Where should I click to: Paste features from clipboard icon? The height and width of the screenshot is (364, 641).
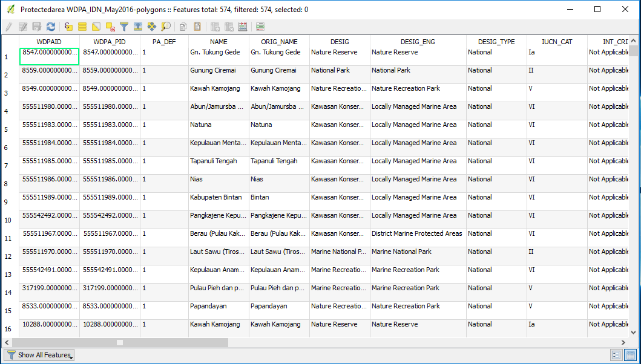coord(197,27)
